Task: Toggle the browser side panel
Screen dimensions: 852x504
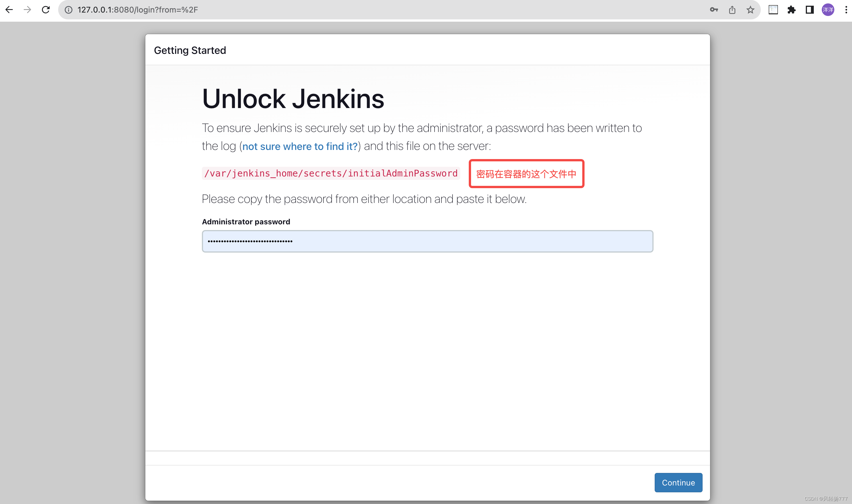Action: coord(810,10)
